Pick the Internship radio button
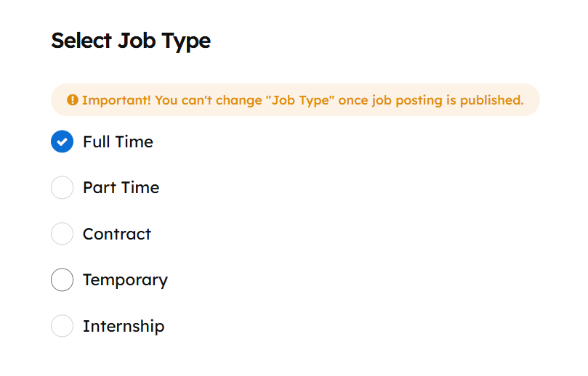The height and width of the screenshot is (376, 588). [63, 326]
